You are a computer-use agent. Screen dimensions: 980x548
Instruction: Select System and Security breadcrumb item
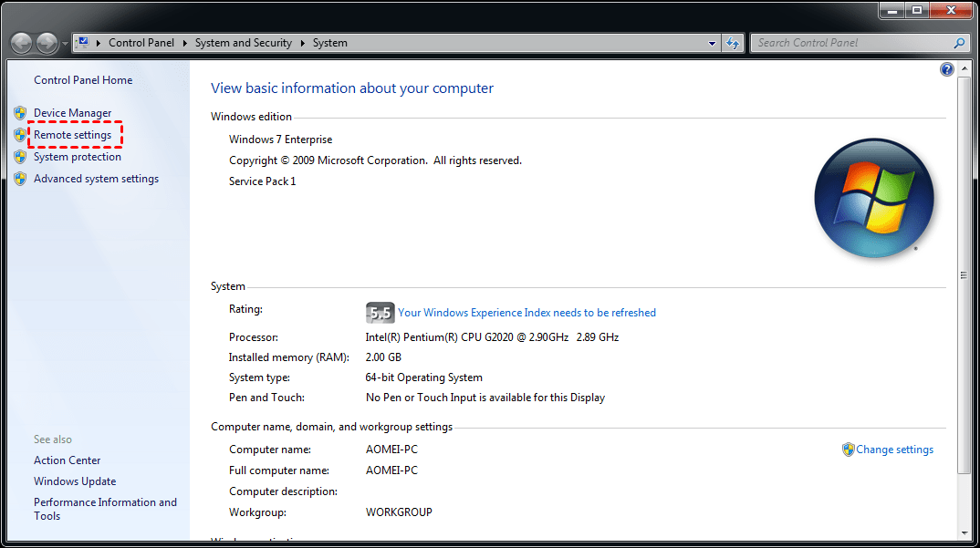pyautogui.click(x=243, y=42)
